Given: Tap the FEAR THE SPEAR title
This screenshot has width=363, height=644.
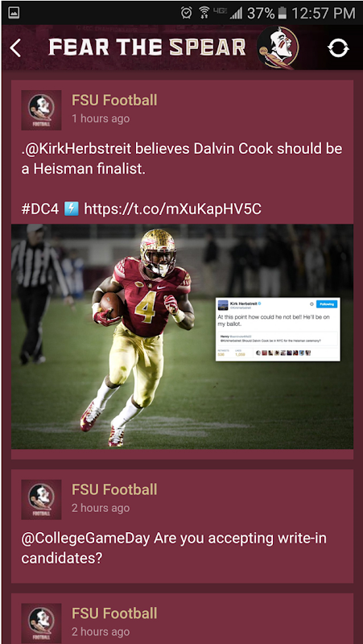Looking at the screenshot, I should coord(147,47).
